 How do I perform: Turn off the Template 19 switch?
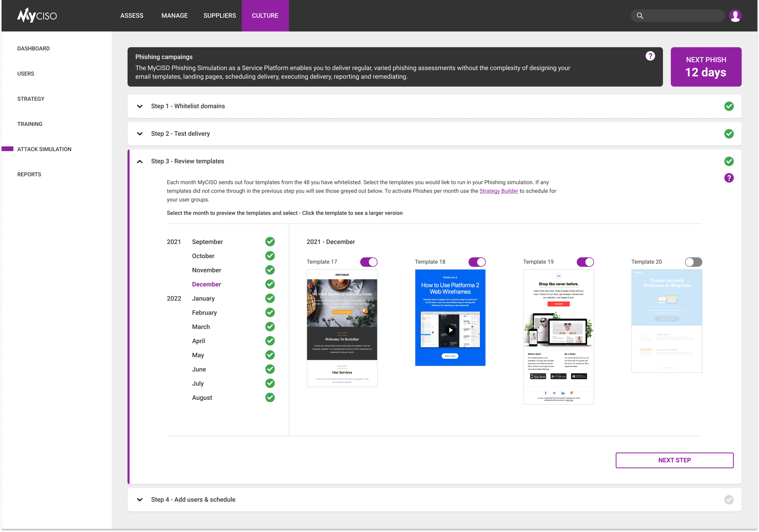coord(585,262)
